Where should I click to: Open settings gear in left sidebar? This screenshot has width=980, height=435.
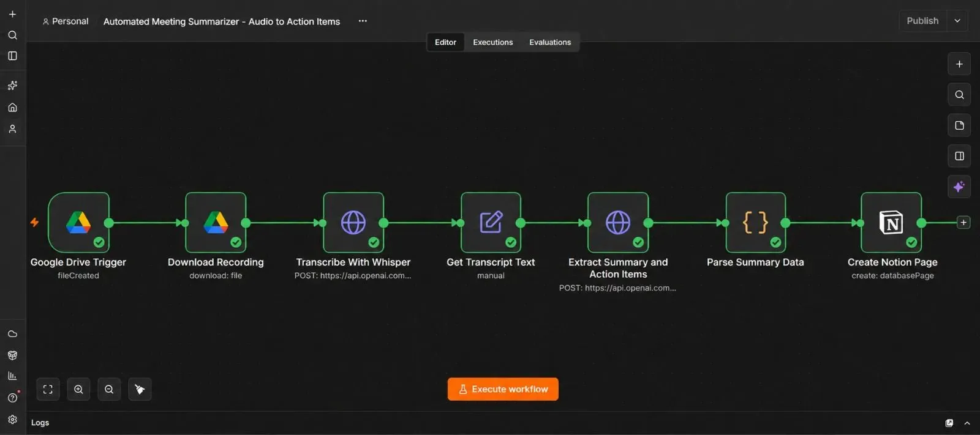tap(12, 420)
